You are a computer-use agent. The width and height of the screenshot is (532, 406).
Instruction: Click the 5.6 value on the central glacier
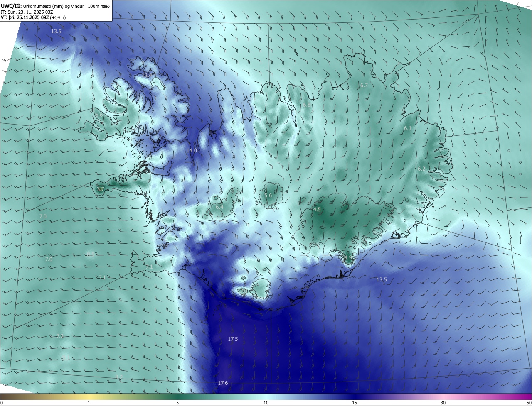click(x=268, y=195)
